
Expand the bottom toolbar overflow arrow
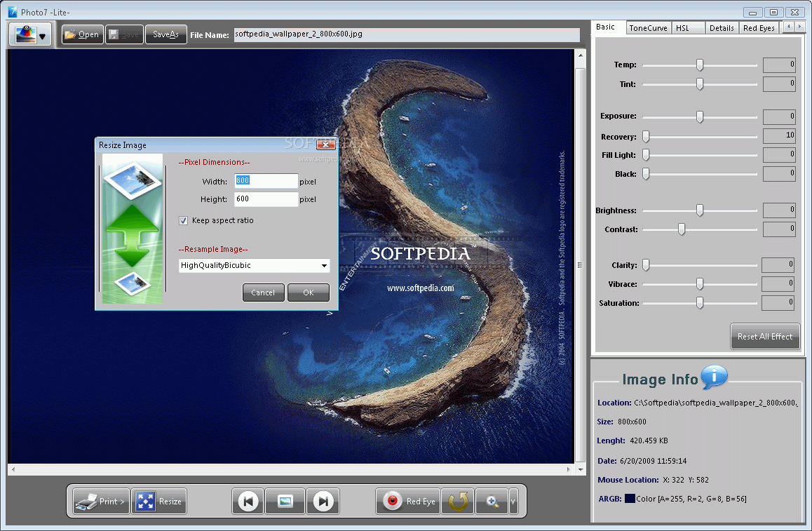tap(513, 501)
